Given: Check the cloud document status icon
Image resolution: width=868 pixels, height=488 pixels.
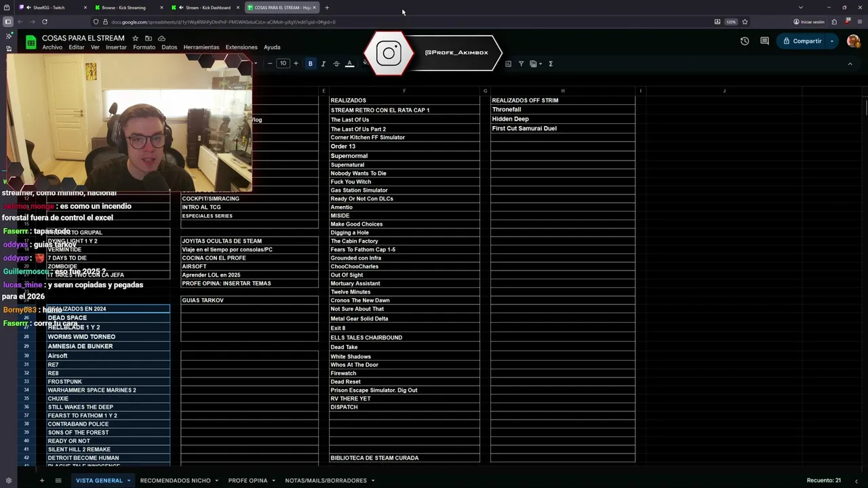Looking at the screenshot, I should (x=161, y=39).
